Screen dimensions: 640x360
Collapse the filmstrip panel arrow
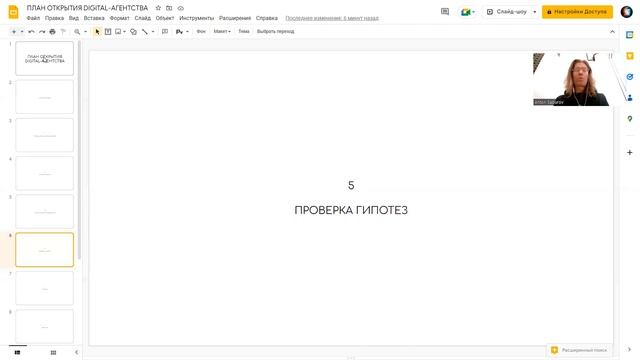click(76, 352)
